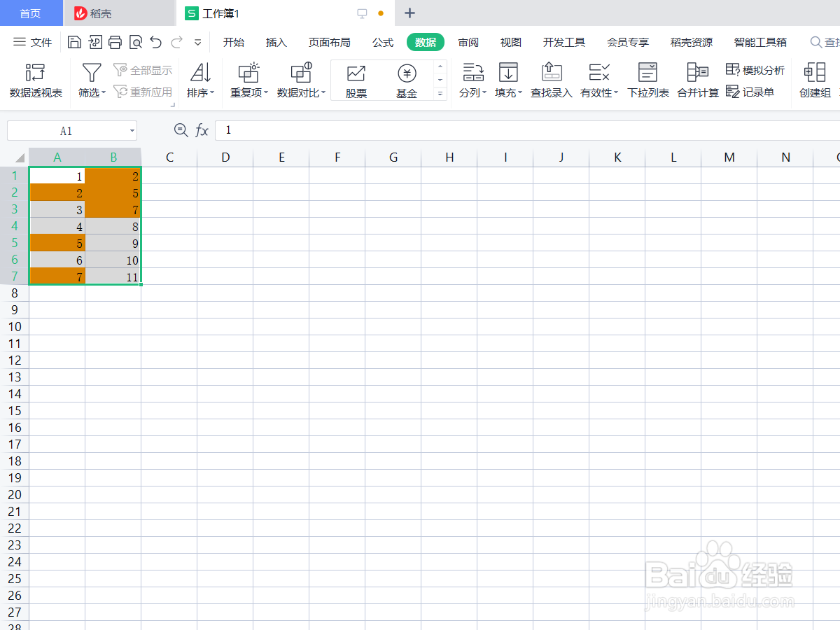Select row header 10

(15, 327)
